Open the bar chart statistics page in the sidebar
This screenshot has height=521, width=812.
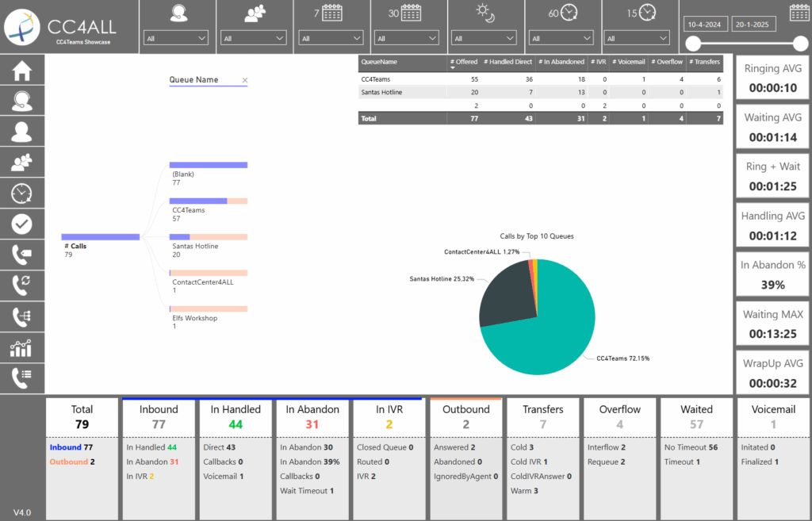tap(22, 347)
